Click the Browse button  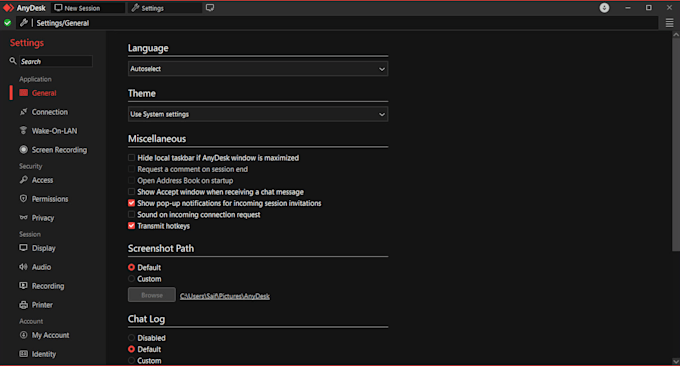152,295
